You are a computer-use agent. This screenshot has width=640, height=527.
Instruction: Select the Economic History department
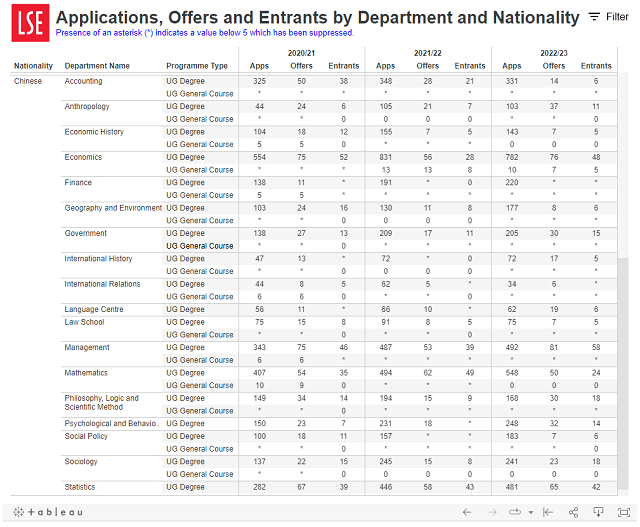pos(94,132)
